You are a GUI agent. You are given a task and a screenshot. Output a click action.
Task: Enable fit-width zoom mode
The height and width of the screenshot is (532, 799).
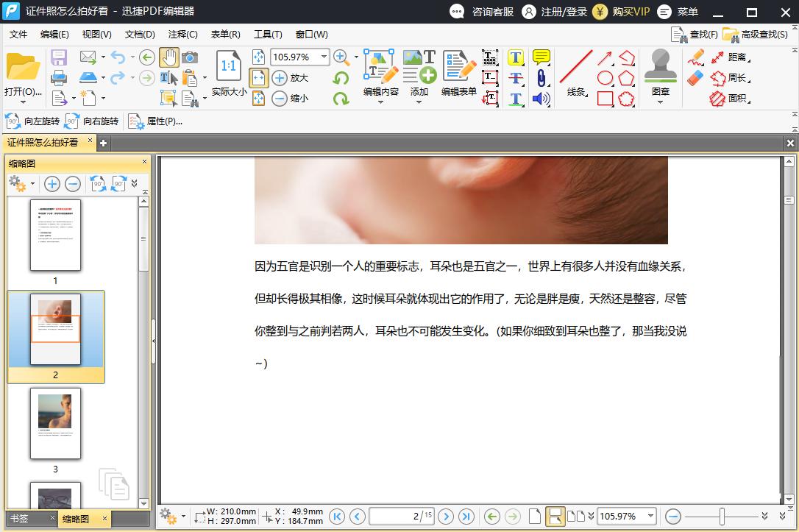(258, 77)
